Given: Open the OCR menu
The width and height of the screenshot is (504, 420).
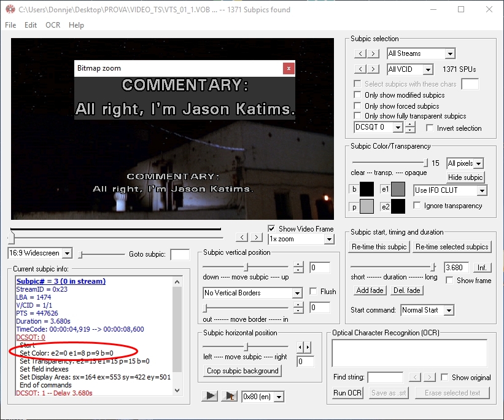Looking at the screenshot, I should 53,25.
